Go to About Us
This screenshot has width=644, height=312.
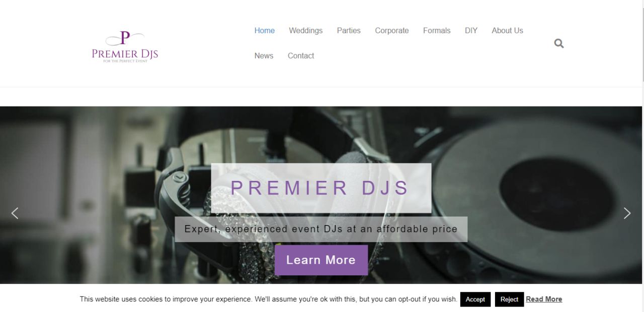[507, 31]
